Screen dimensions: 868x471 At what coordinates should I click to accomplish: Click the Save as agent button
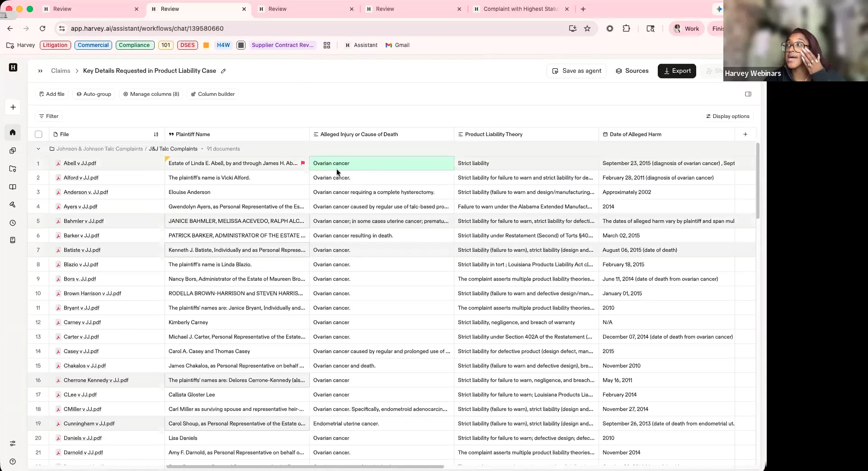[576, 71]
